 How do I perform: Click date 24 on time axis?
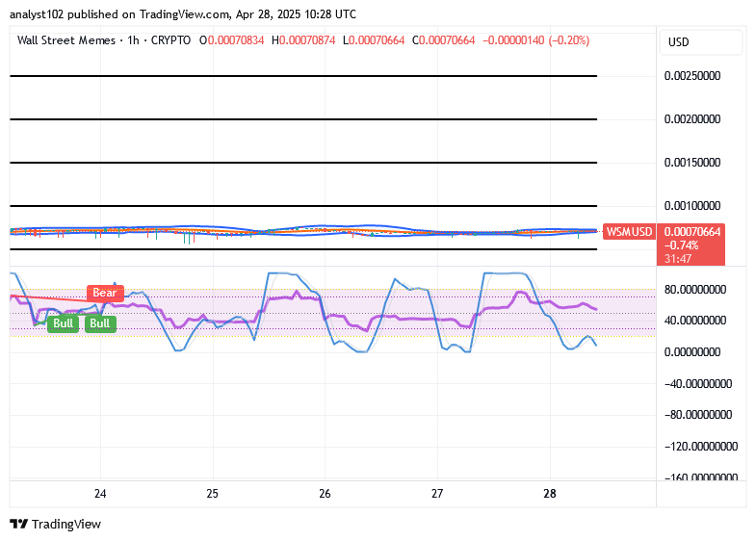(x=100, y=494)
